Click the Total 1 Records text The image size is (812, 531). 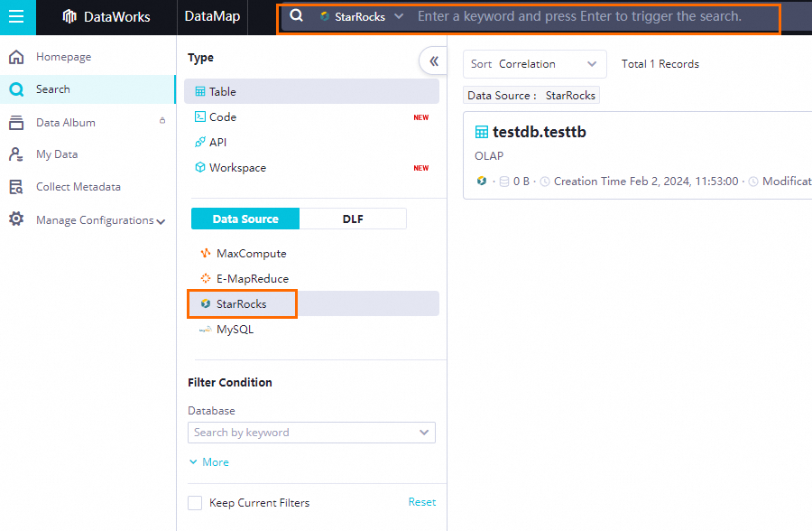pos(660,64)
